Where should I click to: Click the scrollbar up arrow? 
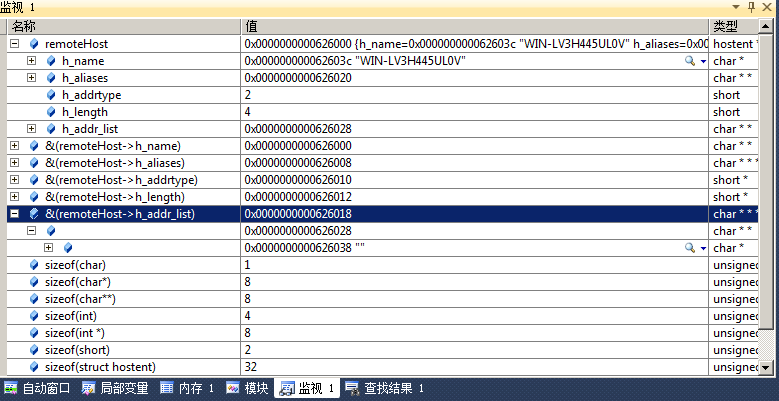click(766, 26)
